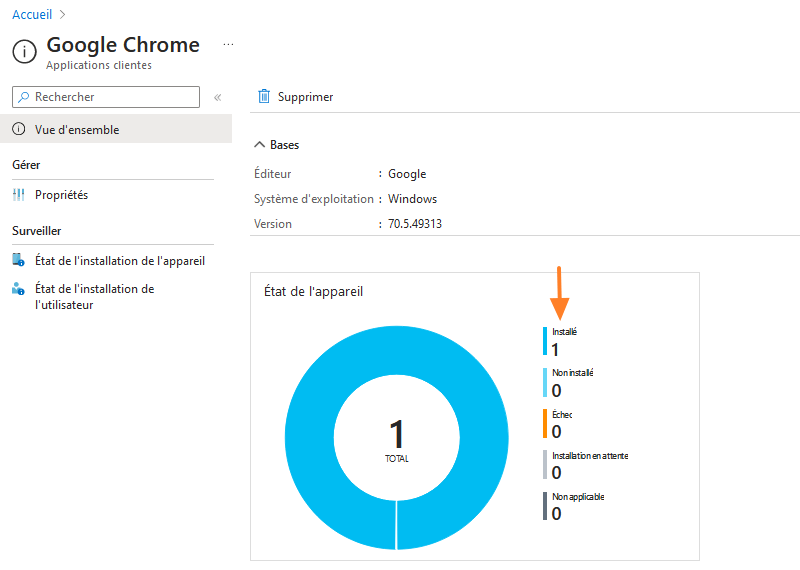Viewport: 800px width, 570px height.
Task: Click the Applications clientes subtitle
Action: tap(99, 65)
